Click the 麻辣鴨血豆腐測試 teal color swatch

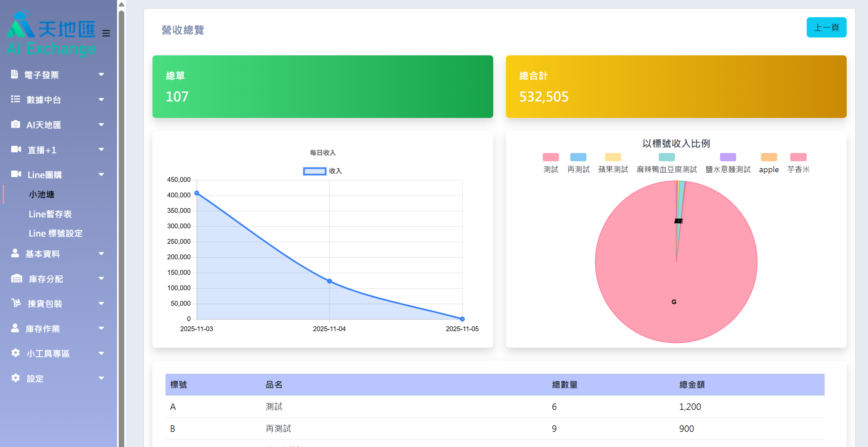666,157
